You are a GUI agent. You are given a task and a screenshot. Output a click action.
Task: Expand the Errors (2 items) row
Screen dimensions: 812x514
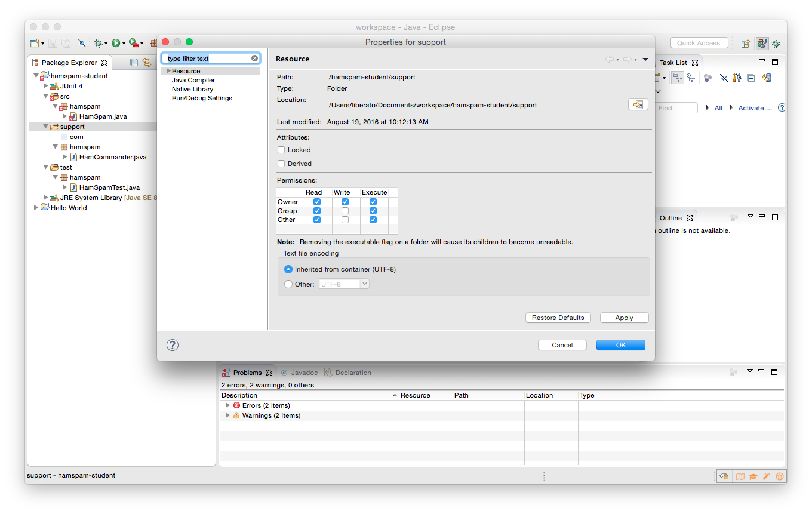pos(227,405)
